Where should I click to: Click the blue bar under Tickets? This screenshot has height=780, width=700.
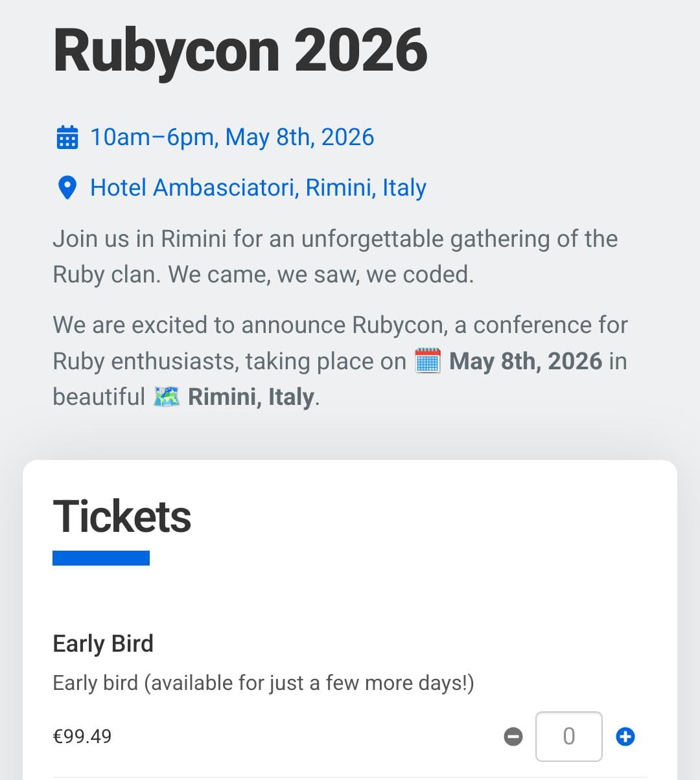101,558
